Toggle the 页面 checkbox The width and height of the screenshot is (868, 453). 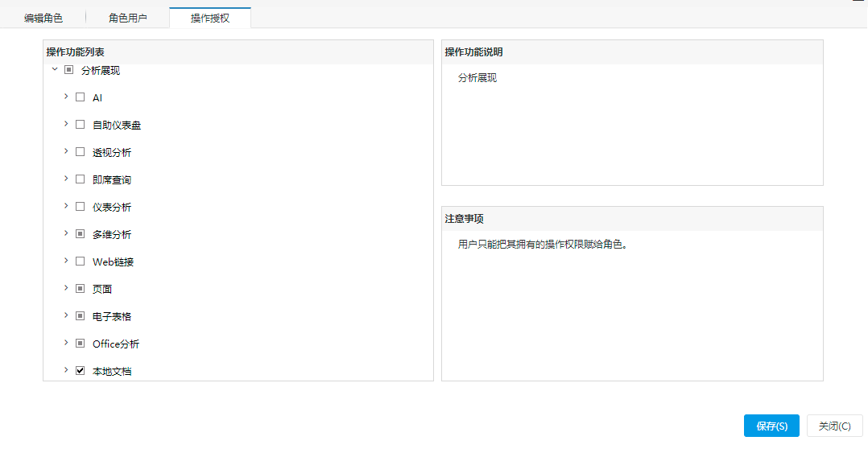click(81, 289)
